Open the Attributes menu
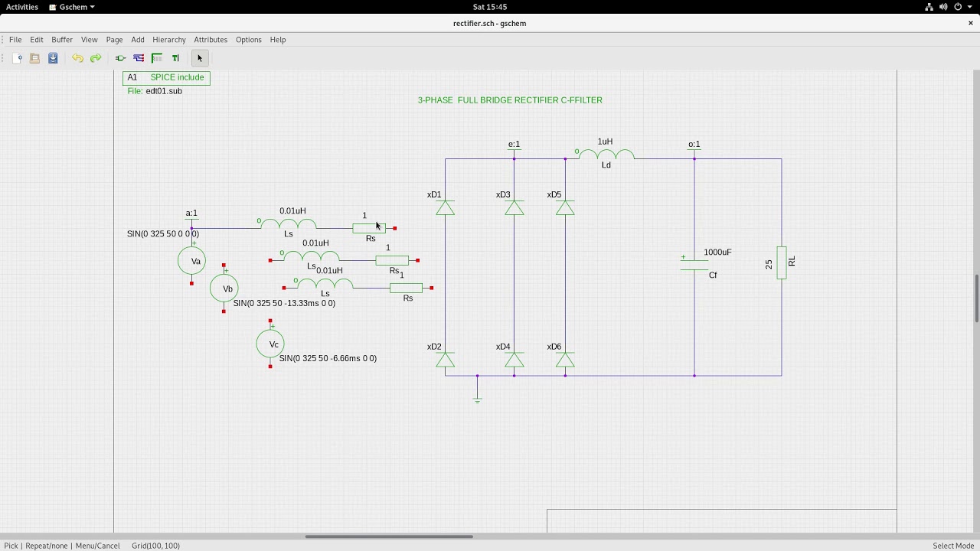The image size is (980, 551). coord(211,40)
